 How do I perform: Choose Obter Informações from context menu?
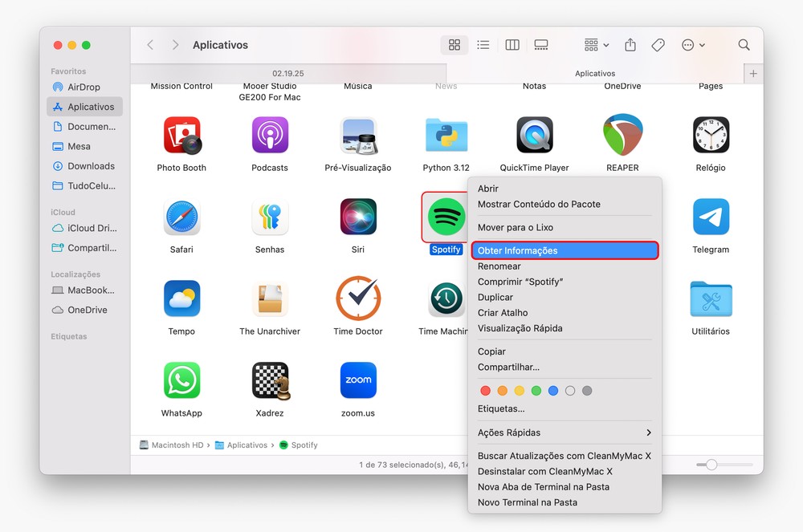pyautogui.click(x=564, y=250)
